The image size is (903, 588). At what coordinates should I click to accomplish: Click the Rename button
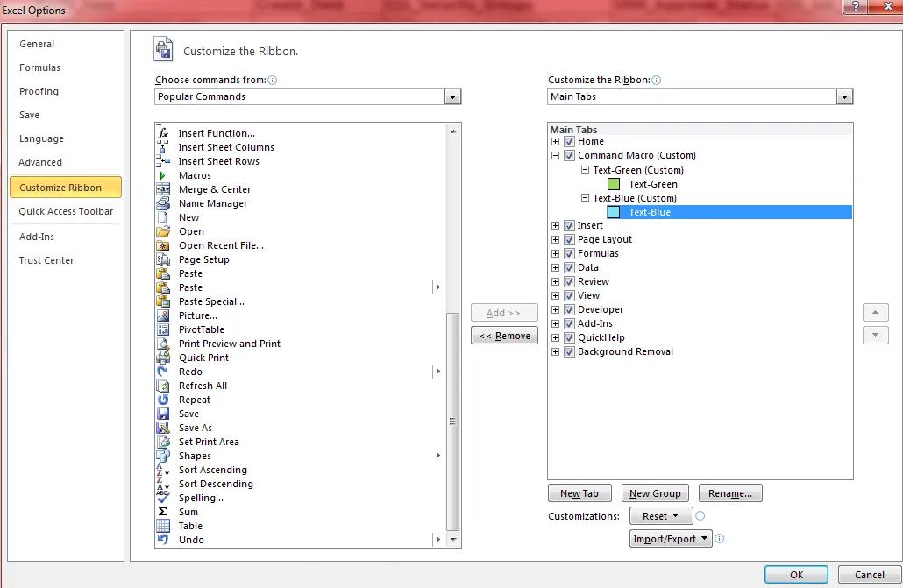click(x=730, y=493)
